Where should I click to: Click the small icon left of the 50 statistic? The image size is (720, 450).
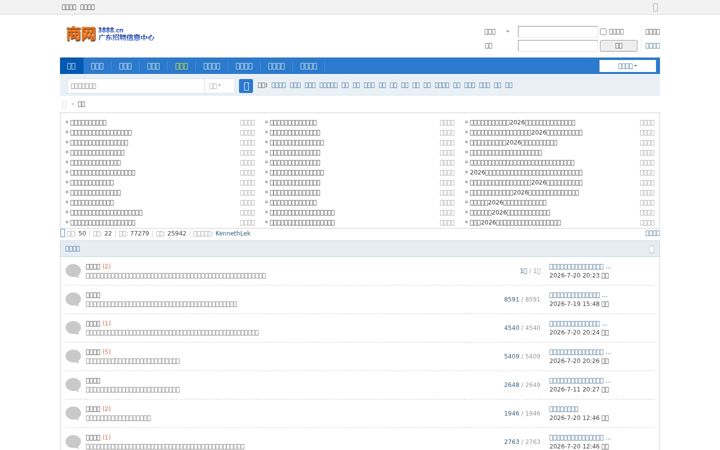[x=63, y=233]
